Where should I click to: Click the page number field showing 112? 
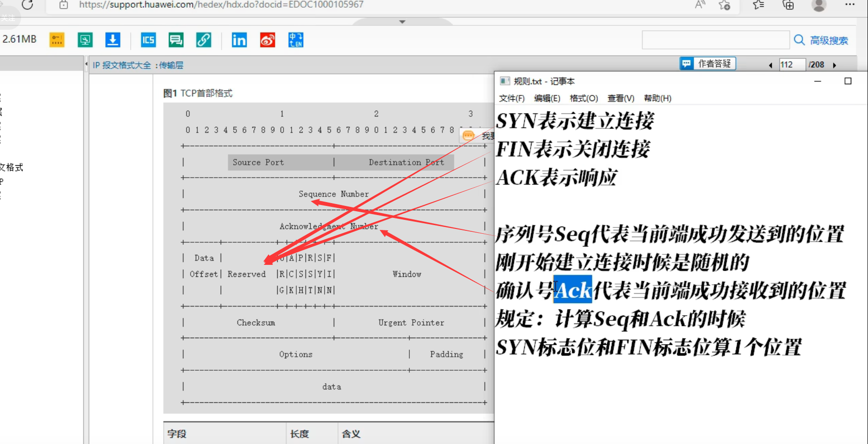pyautogui.click(x=792, y=65)
